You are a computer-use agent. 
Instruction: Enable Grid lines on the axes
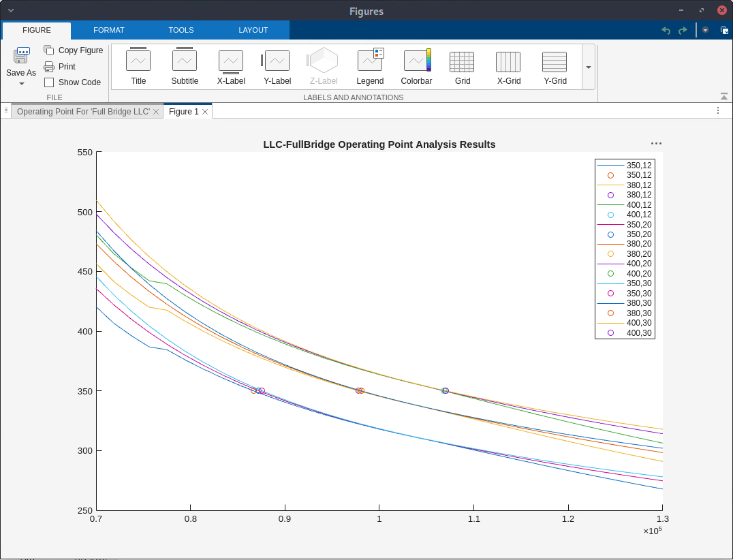pos(462,66)
